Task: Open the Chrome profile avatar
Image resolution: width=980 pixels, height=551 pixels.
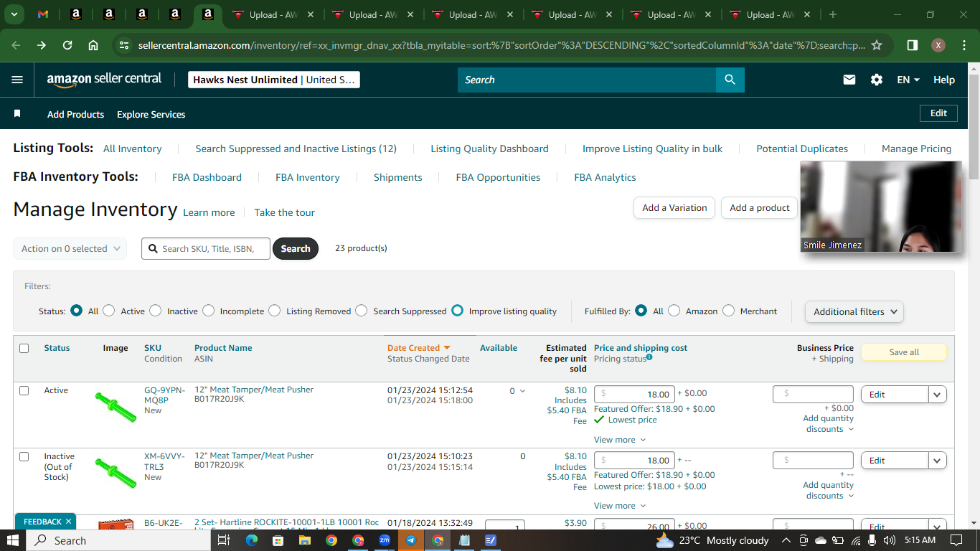Action: [x=938, y=45]
